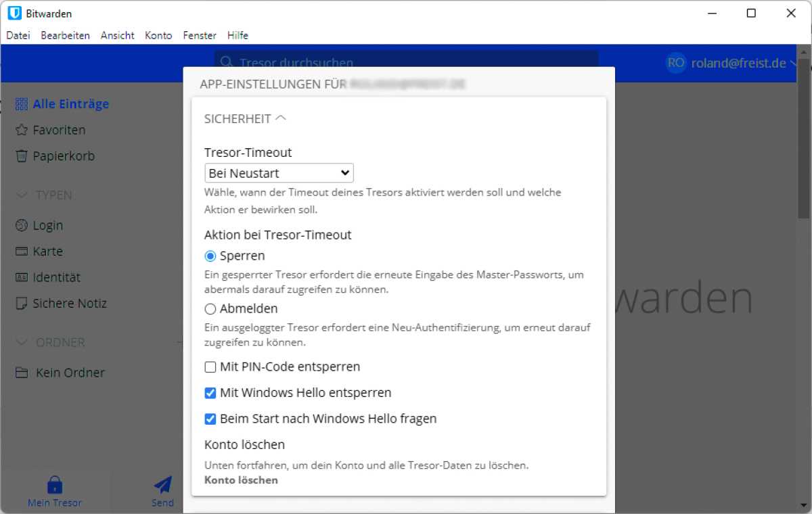Screen dimensions: 812x514
Task: Open the Datei menu
Action: click(x=18, y=35)
